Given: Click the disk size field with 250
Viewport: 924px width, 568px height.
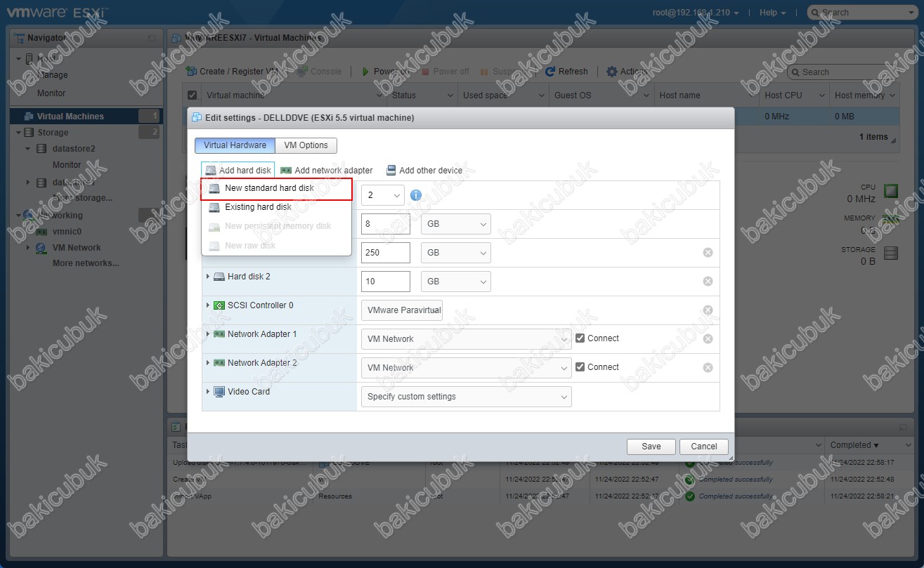Looking at the screenshot, I should click(386, 253).
